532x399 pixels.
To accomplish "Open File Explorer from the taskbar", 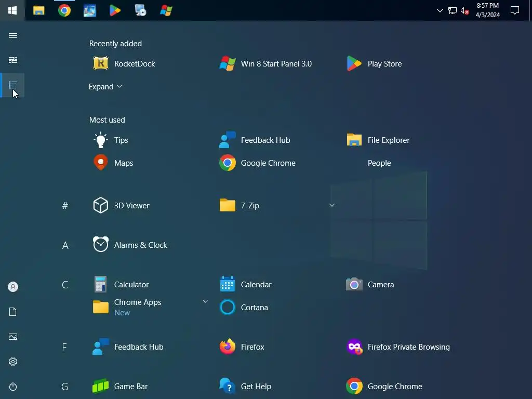I will click(38, 10).
